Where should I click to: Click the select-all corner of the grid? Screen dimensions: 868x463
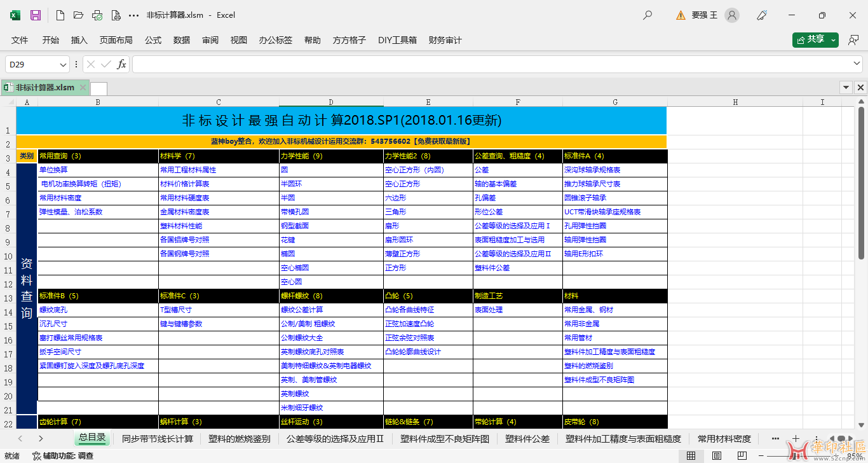8,102
